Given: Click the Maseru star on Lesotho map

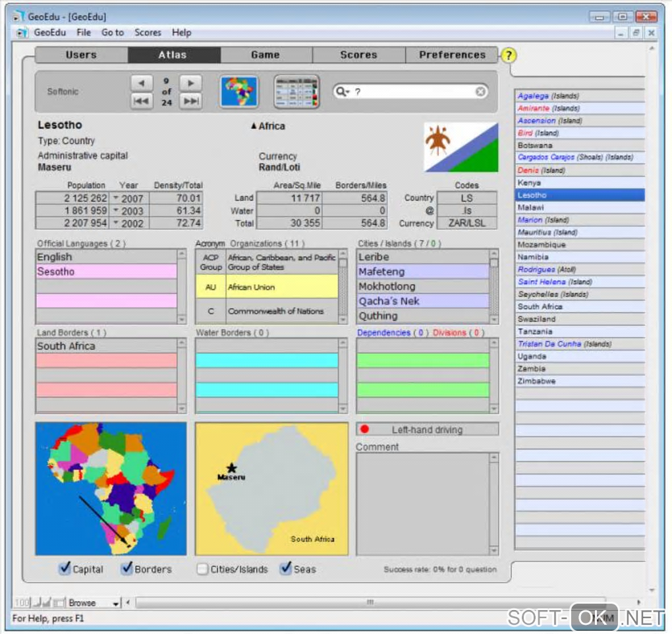Looking at the screenshot, I should point(231,467).
